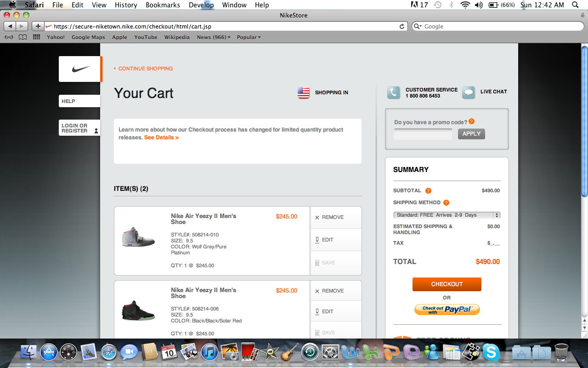
Task: Open the Google search engine dropdown arrow
Action: point(418,27)
